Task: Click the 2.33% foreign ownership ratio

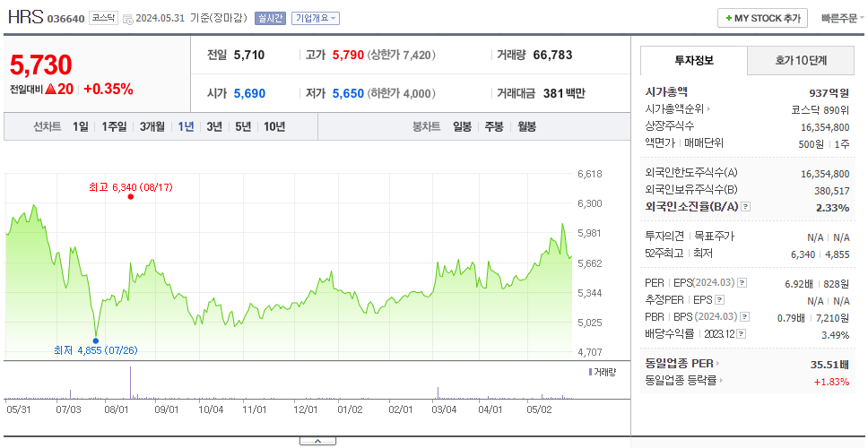Action: [832, 207]
